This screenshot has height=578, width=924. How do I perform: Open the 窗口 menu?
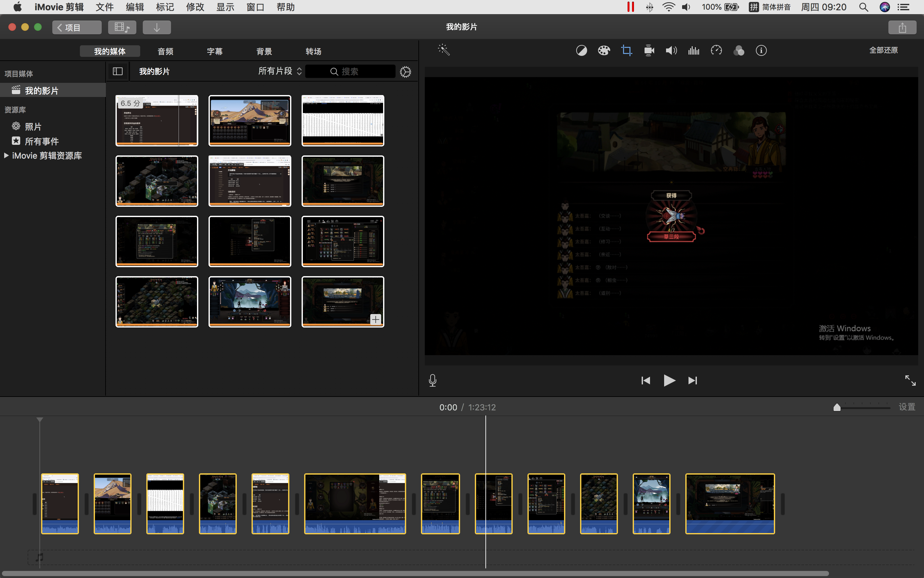point(255,7)
